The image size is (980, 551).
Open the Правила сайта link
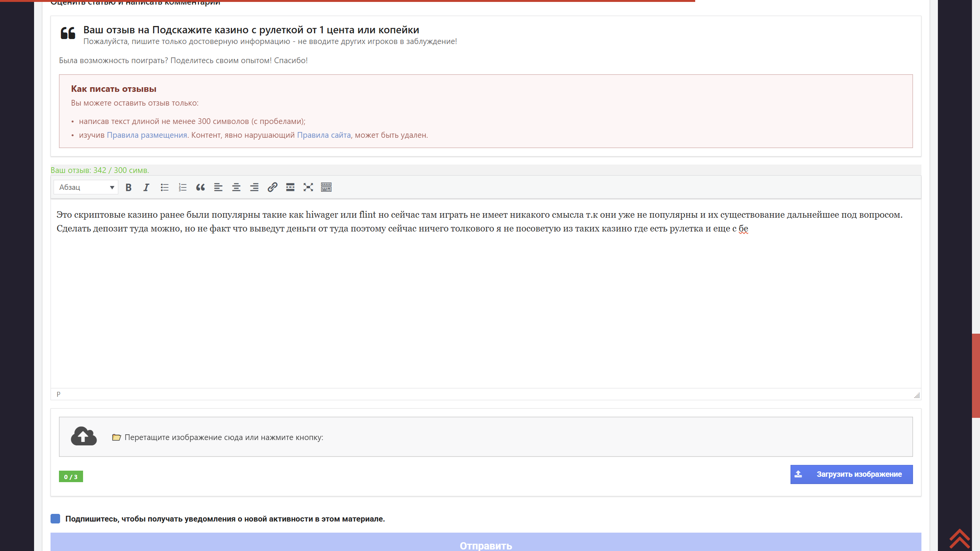pyautogui.click(x=323, y=135)
